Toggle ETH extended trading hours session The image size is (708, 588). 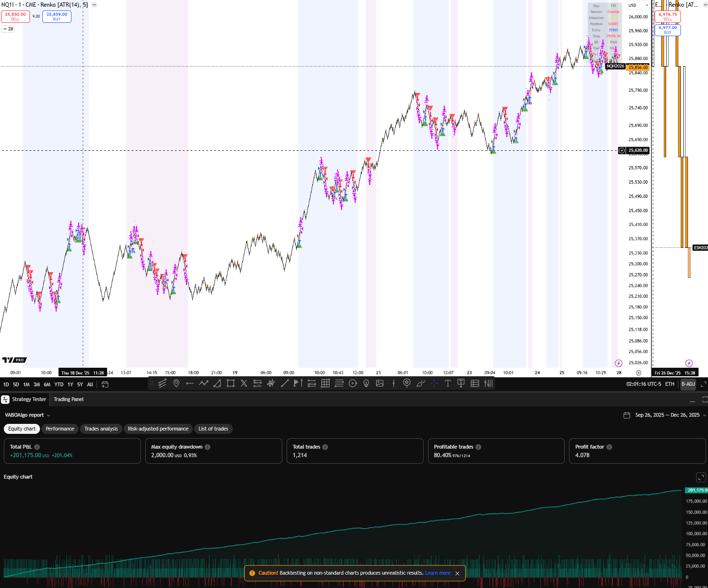(x=669, y=384)
